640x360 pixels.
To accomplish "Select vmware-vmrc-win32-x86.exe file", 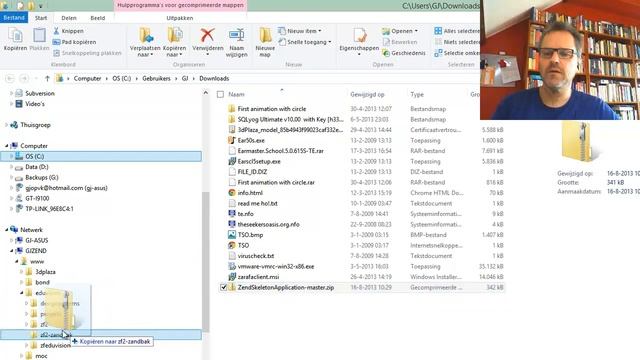I will (276, 266).
